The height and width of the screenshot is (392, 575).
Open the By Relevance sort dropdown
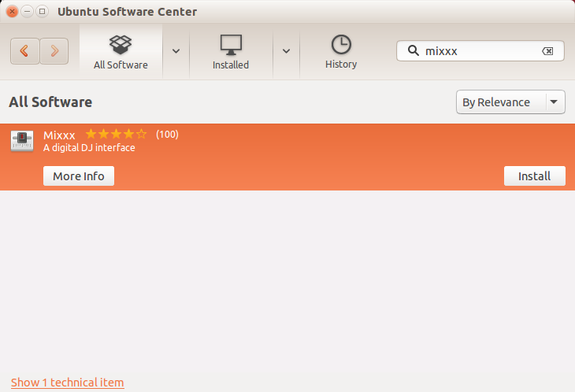(x=510, y=102)
